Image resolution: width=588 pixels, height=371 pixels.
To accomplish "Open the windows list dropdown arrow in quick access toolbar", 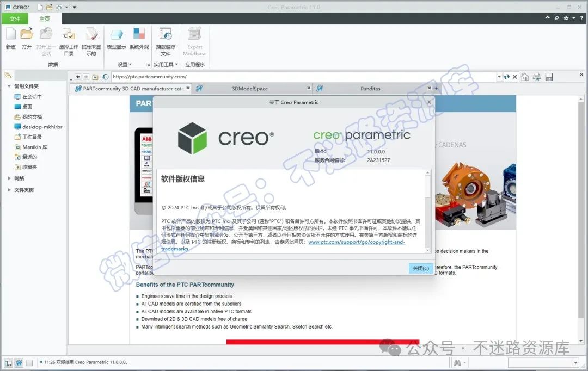I will point(67,7).
